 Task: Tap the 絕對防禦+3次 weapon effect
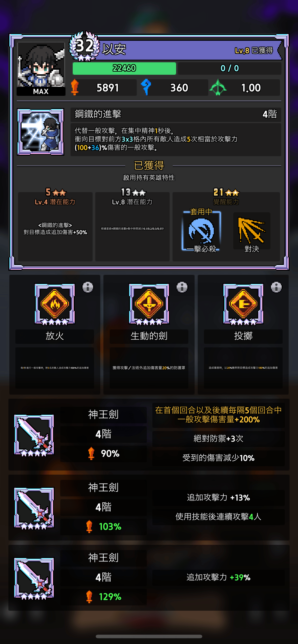coord(218,438)
